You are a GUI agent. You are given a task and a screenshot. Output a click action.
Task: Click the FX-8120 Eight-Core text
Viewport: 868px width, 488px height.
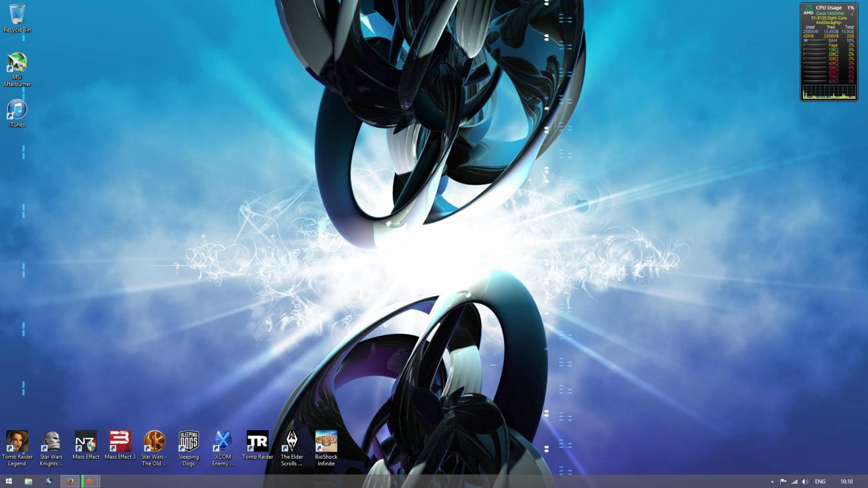(829, 18)
